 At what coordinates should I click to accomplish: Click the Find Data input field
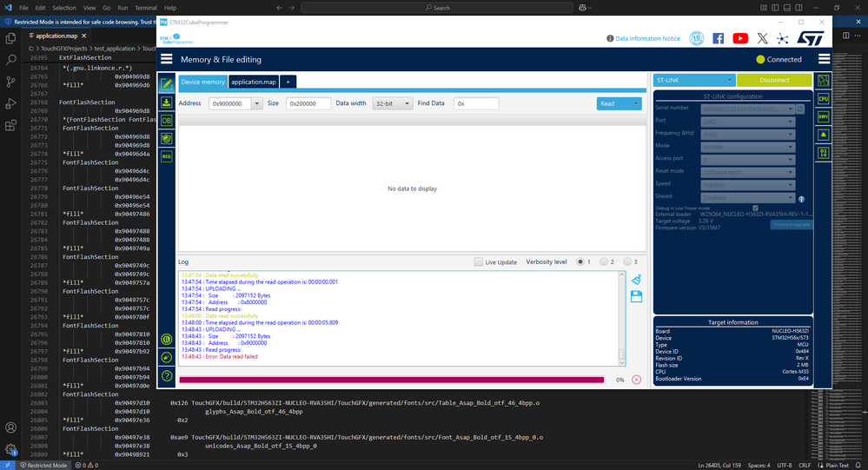(476, 103)
